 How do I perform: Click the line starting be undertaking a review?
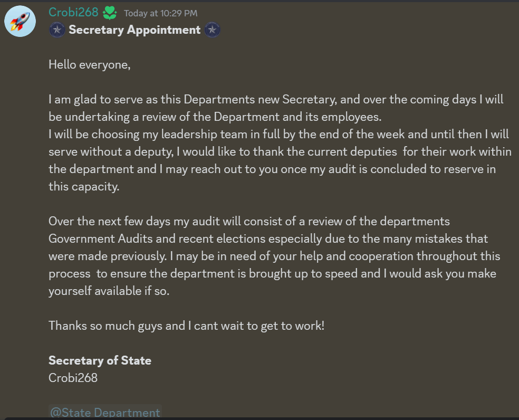(215, 117)
